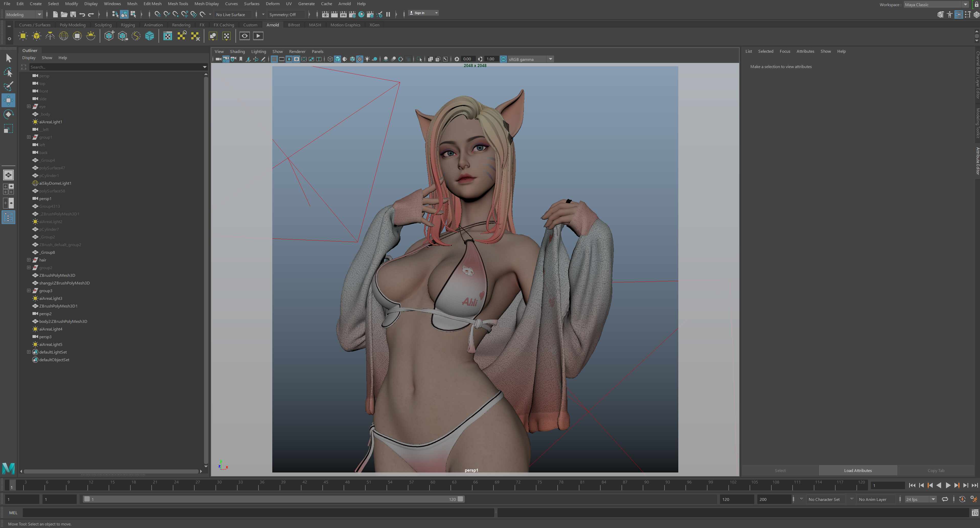
Task: Click the playback range slider bar
Action: pos(274,499)
